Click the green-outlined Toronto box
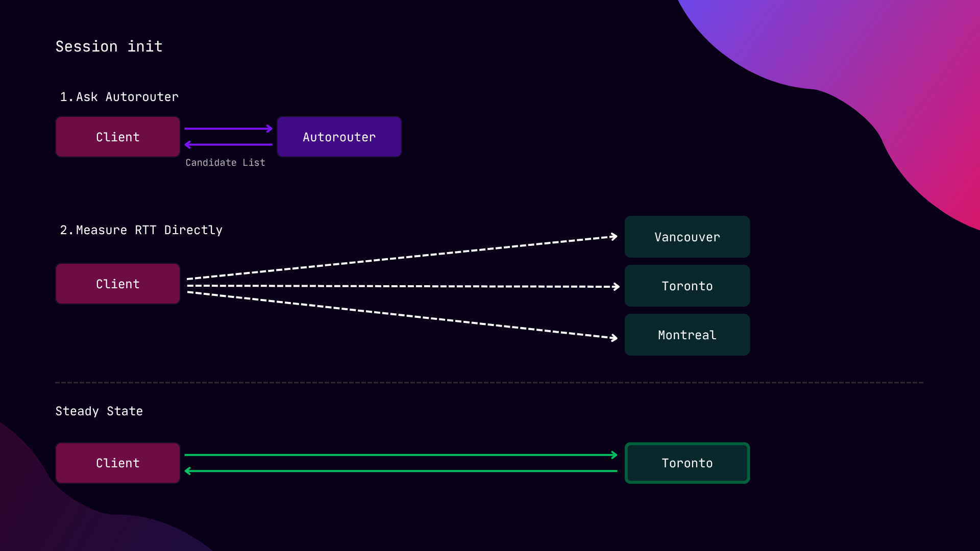The image size is (980, 551). coord(687,463)
